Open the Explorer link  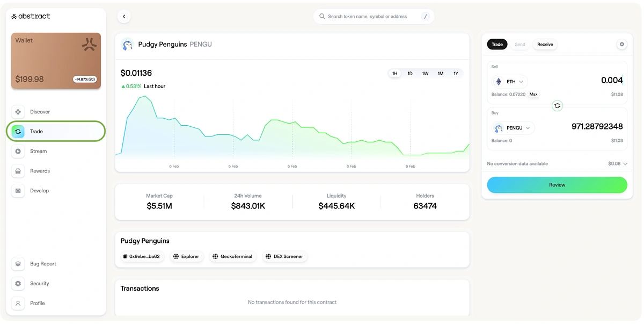click(186, 257)
